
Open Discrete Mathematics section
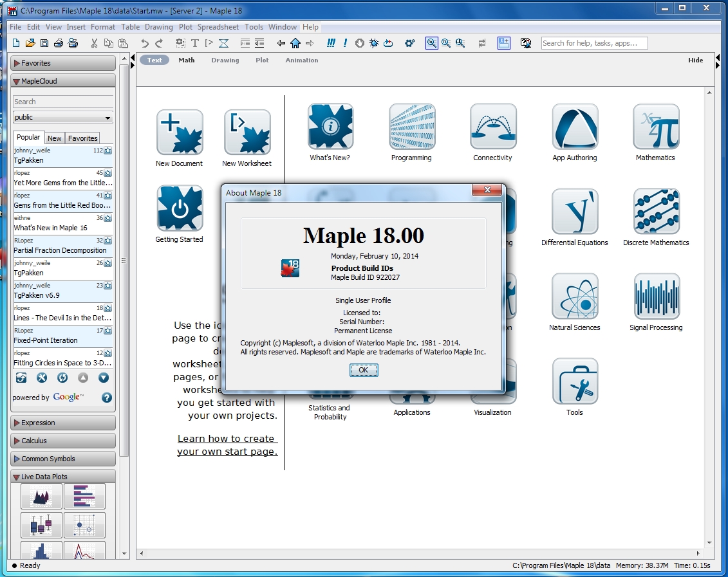[656, 211]
